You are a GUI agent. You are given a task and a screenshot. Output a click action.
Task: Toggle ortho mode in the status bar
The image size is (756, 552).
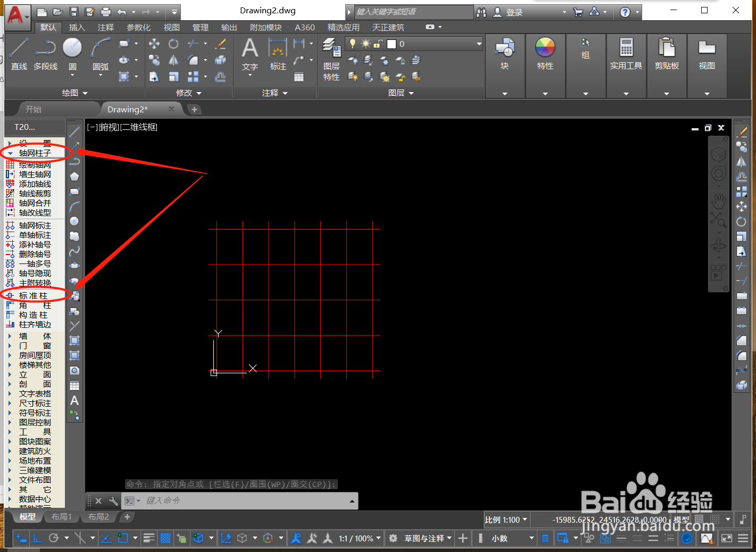click(38, 538)
